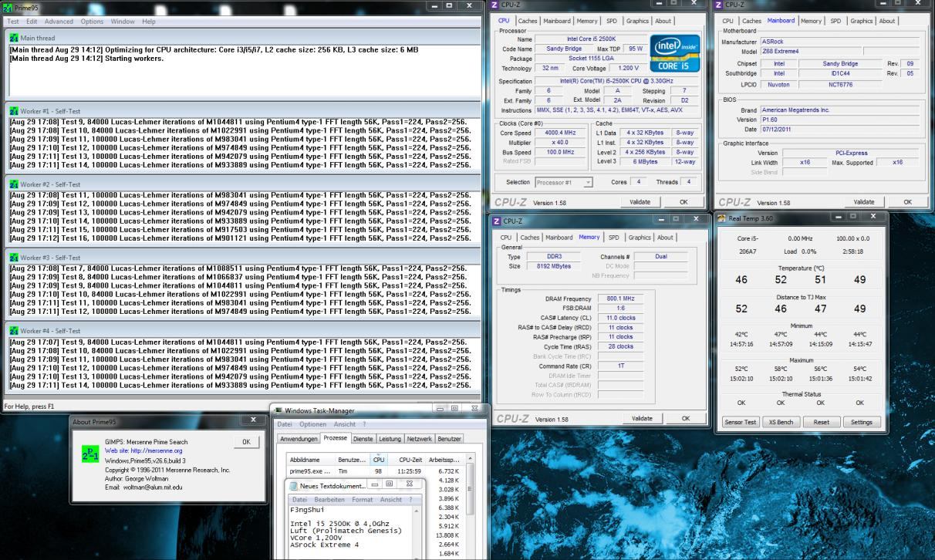The height and width of the screenshot is (560, 935).
Task: Open the Options menu in Prime95
Action: point(92,21)
